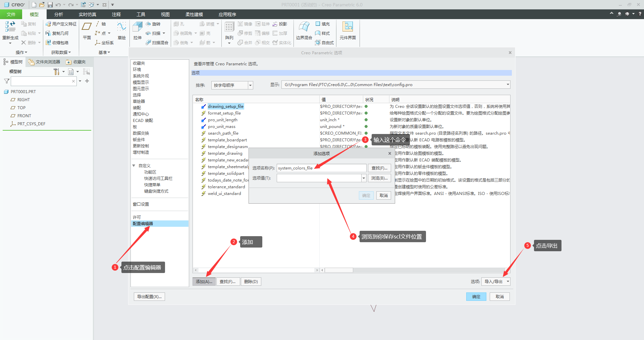
Task: Select 快速访问工具栏 under 自定义
Action: 158,179
